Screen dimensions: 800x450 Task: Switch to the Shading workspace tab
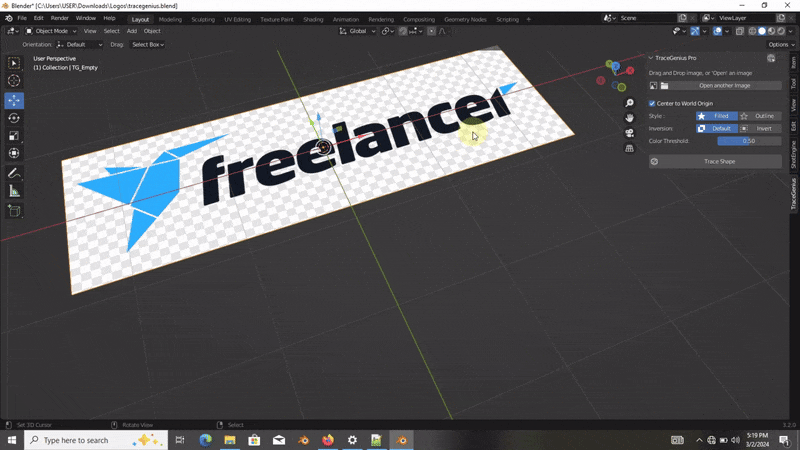[x=313, y=19]
